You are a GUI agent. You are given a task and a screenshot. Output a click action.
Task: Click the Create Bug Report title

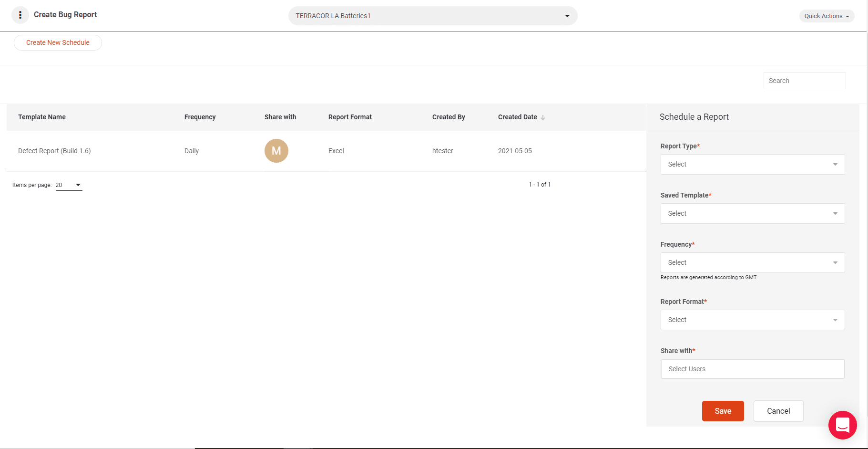[x=65, y=15]
